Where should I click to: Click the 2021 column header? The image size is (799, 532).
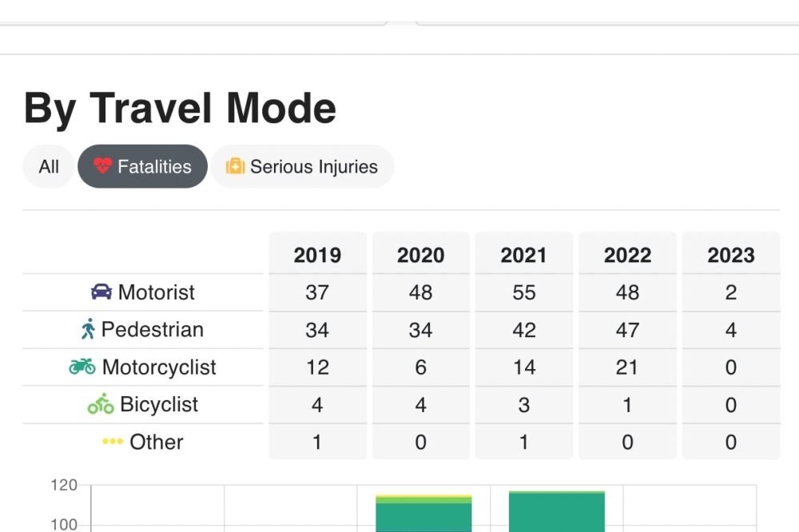524,255
